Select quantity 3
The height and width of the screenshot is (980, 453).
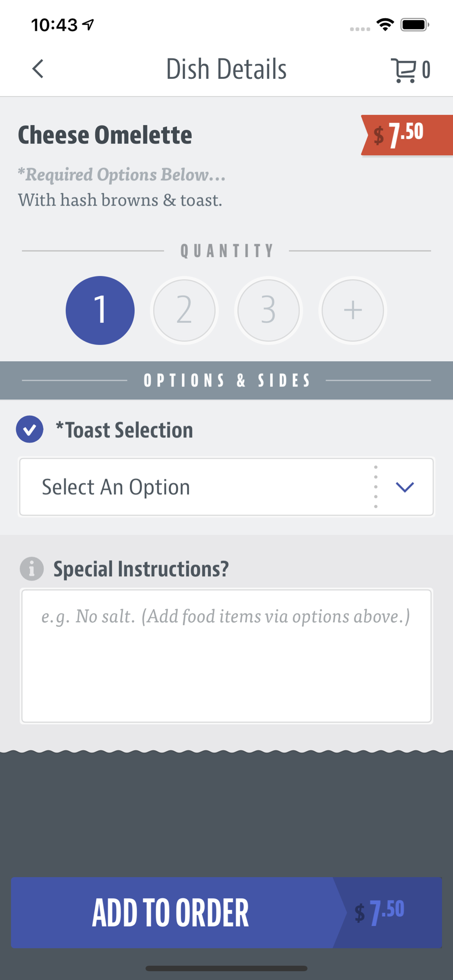268,310
